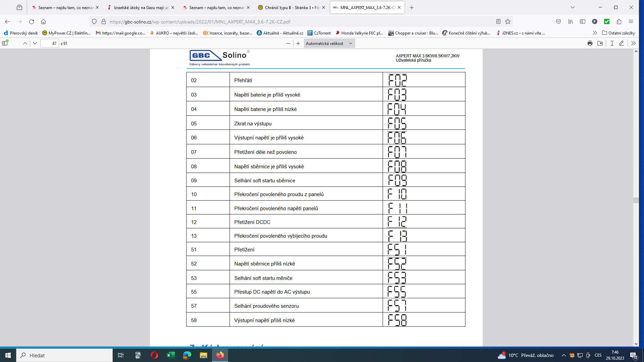This screenshot has height=362, width=644.
Task: Toggle the PDF sidebar panel
Action: pyautogui.click(x=5, y=43)
